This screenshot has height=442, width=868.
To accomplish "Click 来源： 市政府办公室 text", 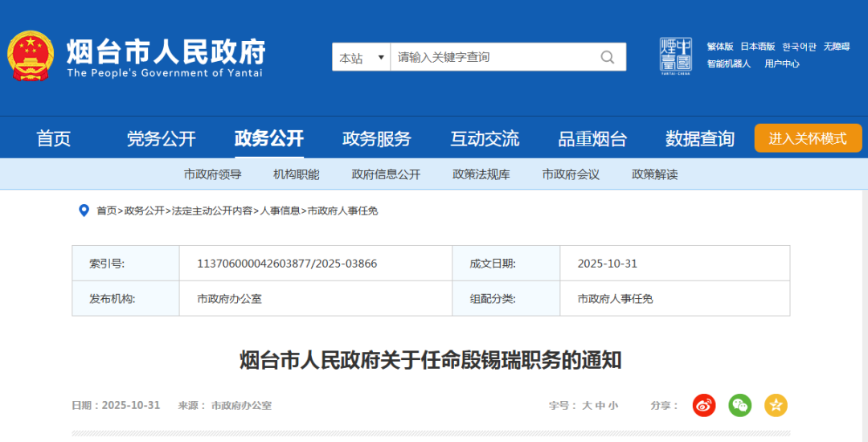I will 225,406.
